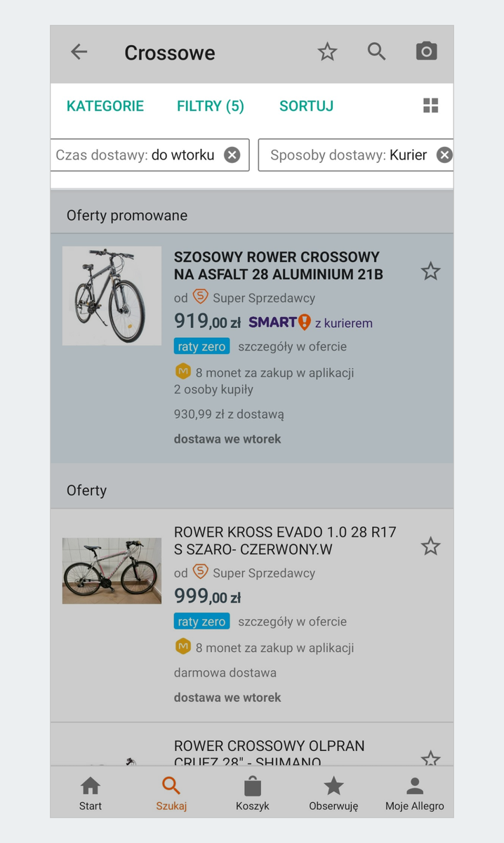Open the Kategorie menu
The width and height of the screenshot is (504, 843).
(x=105, y=106)
